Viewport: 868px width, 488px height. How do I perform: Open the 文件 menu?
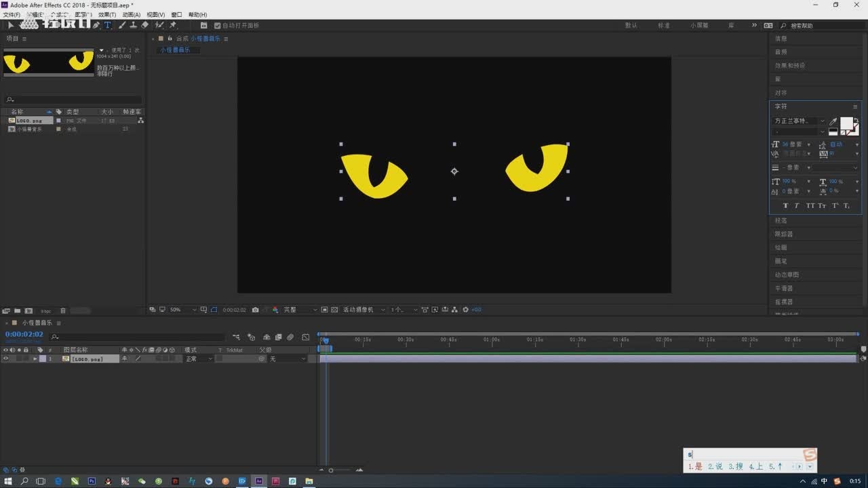12,14
